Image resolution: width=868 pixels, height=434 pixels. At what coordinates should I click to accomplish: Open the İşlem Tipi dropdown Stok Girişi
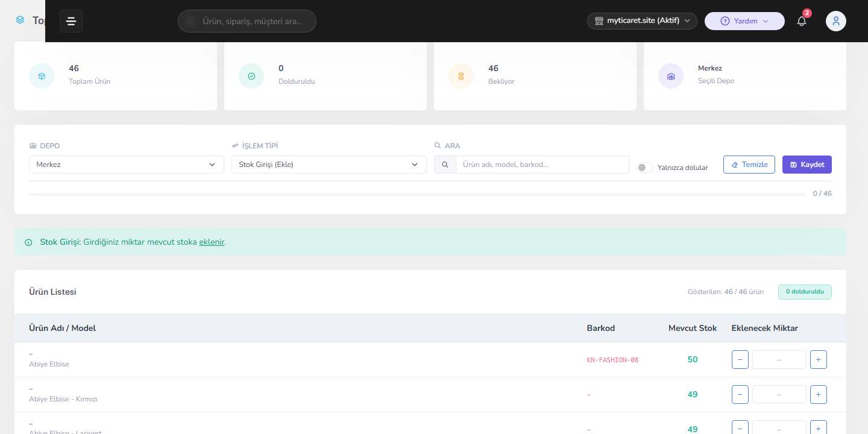click(x=329, y=165)
